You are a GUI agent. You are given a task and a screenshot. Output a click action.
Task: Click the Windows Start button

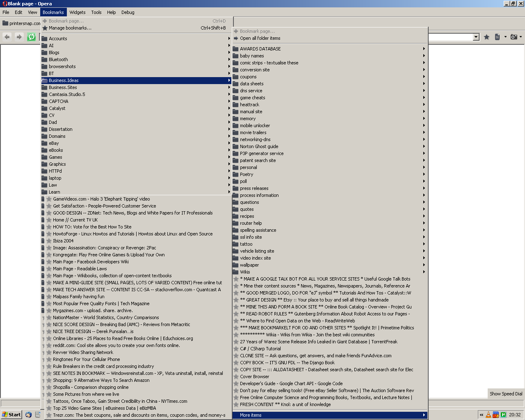[11, 415]
